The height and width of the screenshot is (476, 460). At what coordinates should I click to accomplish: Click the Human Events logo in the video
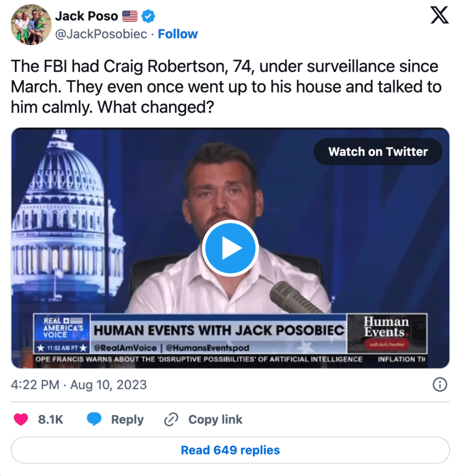tap(387, 332)
